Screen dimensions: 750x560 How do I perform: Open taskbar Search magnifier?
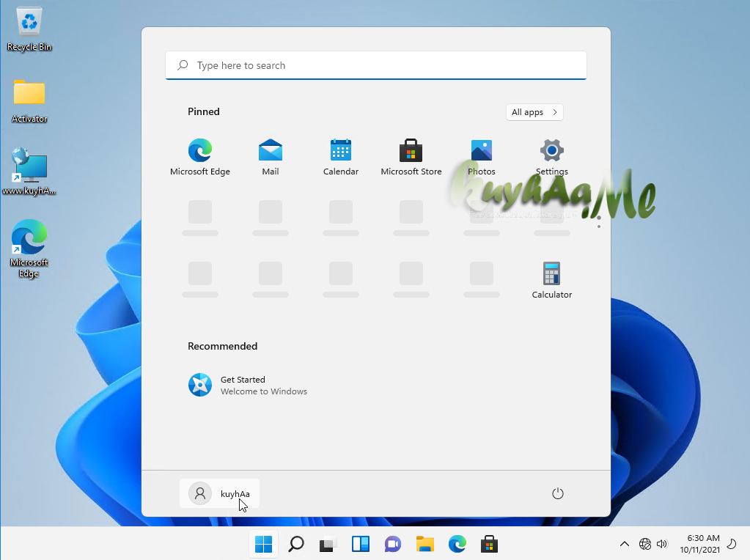tap(296, 544)
